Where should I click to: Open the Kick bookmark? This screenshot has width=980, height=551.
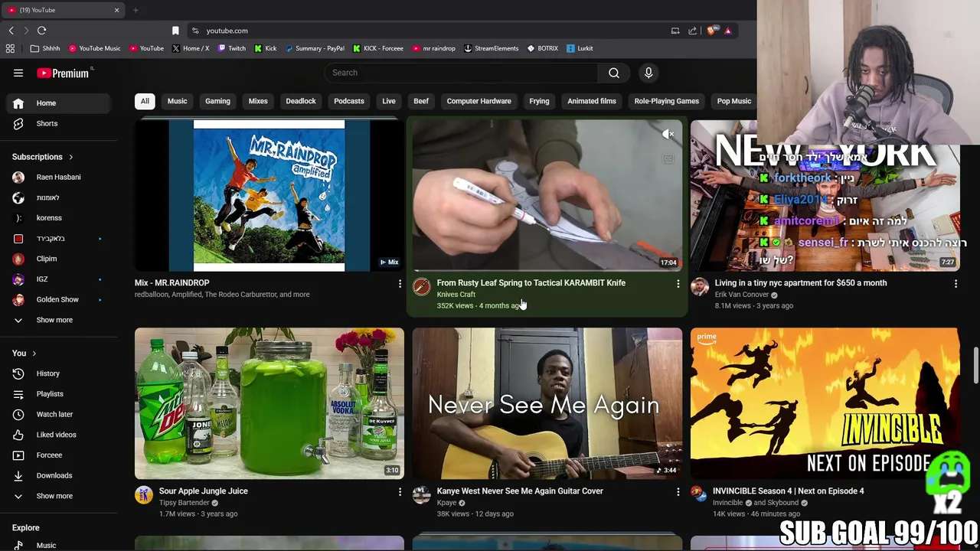click(x=265, y=48)
